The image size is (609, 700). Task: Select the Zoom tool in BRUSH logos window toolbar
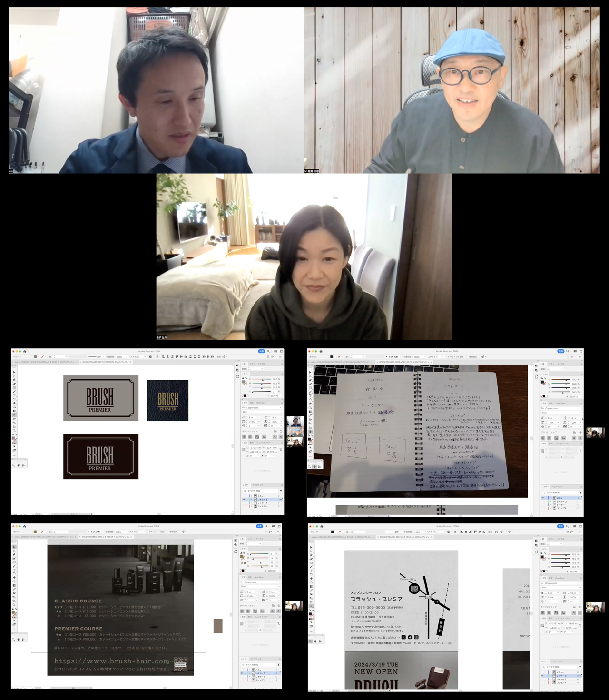coord(14,431)
